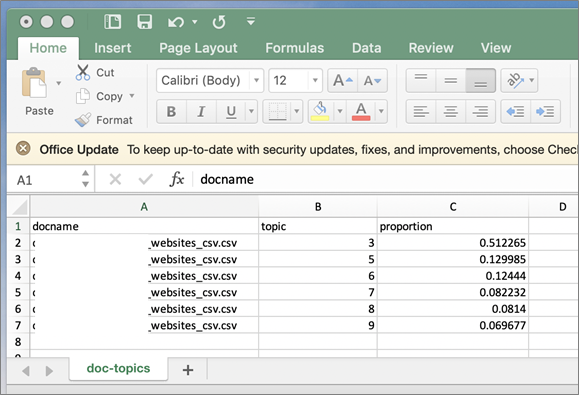Select Bottom Align vertical alignment
The image size is (579, 395).
pos(480,80)
